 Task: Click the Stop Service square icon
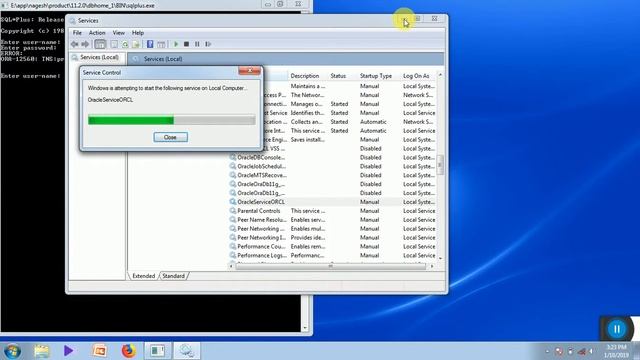pyautogui.click(x=187, y=44)
